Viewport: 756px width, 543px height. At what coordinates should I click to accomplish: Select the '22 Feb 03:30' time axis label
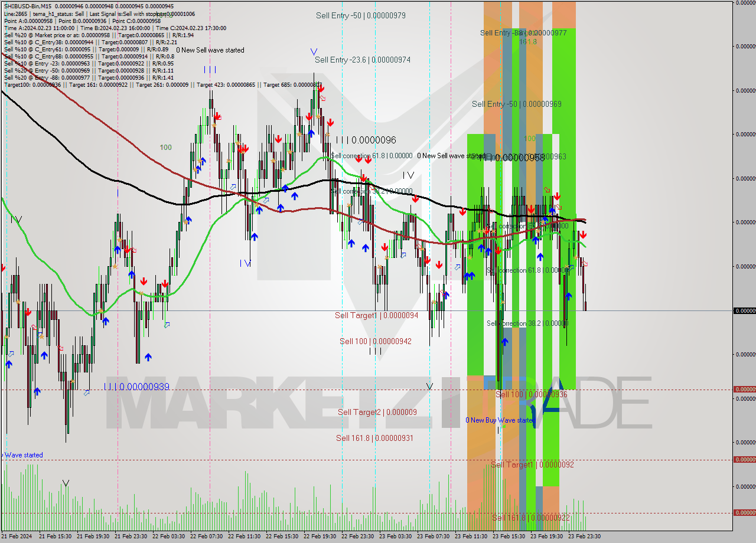pos(169,537)
